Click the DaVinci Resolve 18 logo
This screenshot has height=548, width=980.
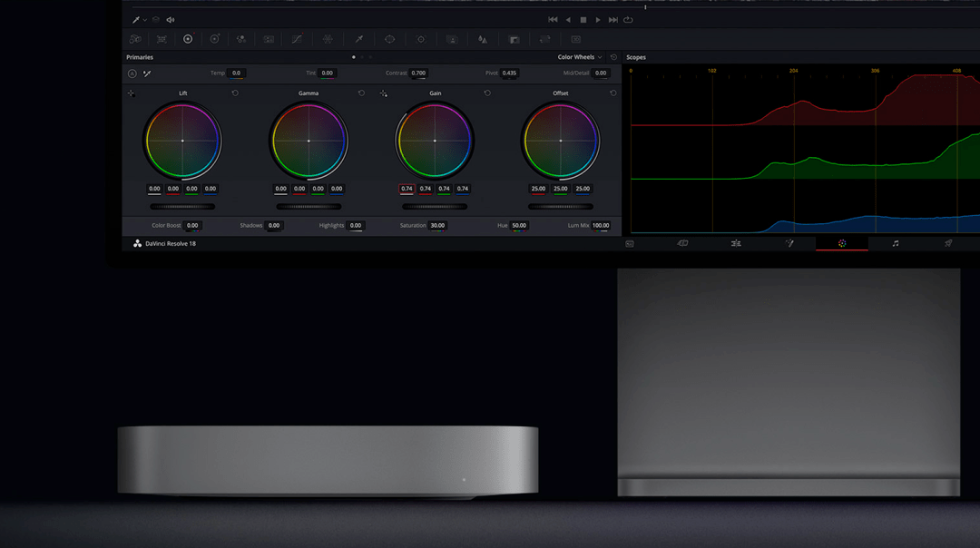coord(137,244)
